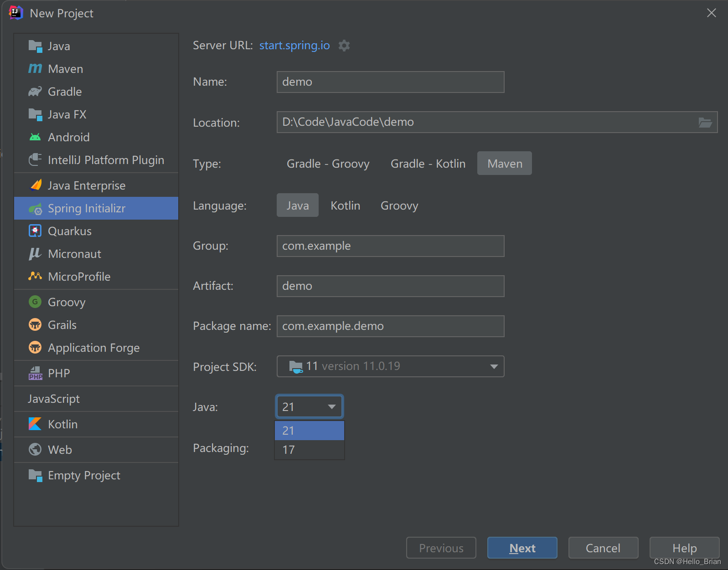Select Java Enterprise generator
The width and height of the screenshot is (728, 570).
(x=96, y=185)
